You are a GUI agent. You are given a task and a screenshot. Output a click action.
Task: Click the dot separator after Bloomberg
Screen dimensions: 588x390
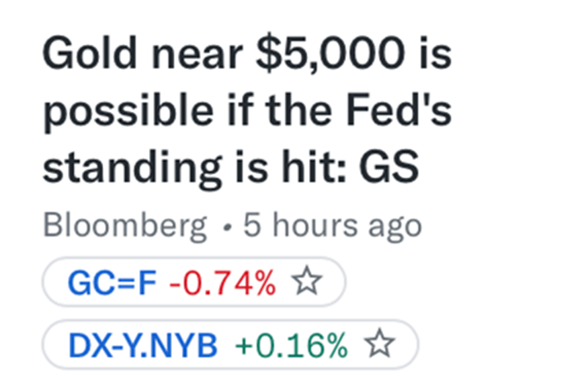pyautogui.click(x=226, y=227)
